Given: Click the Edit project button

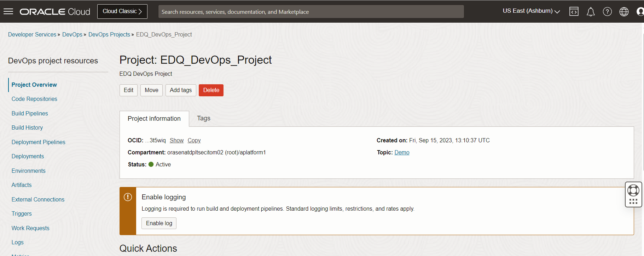Looking at the screenshot, I should tap(128, 90).
